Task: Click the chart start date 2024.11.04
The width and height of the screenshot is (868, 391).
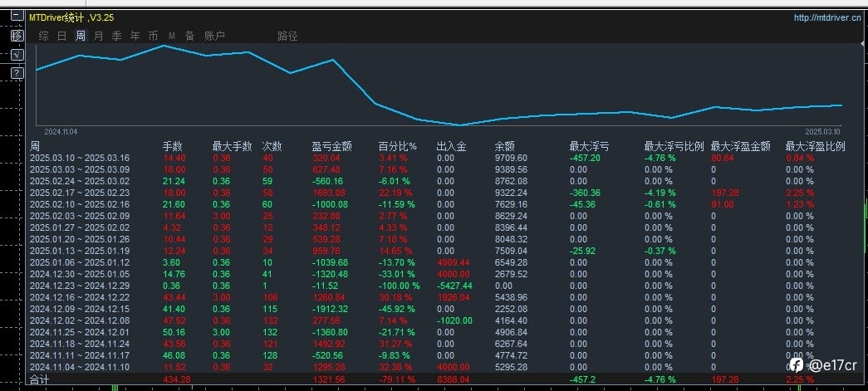Action: point(61,132)
